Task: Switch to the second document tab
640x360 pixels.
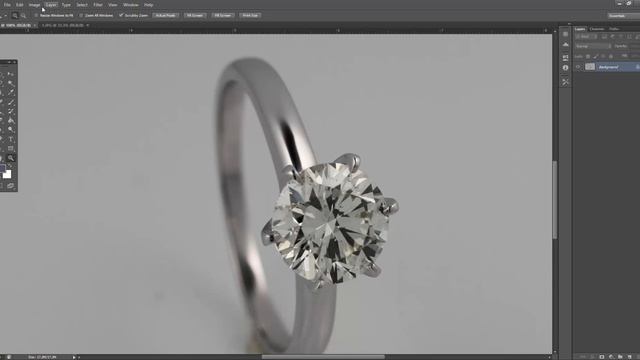Action: pyautogui.click(x=63, y=25)
